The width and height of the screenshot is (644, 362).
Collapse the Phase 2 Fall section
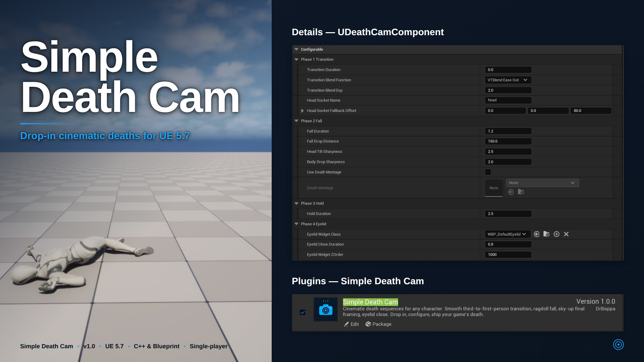coord(297,121)
